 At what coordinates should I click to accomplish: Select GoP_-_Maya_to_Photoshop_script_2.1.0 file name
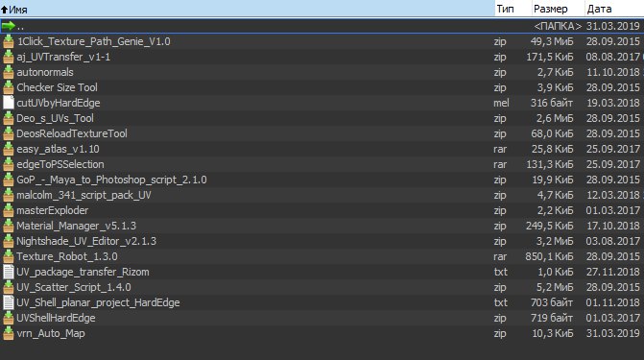pyautogui.click(x=111, y=180)
